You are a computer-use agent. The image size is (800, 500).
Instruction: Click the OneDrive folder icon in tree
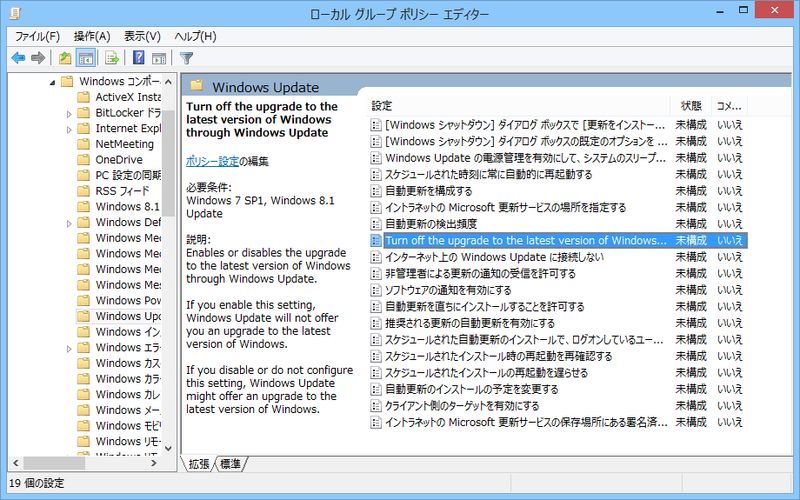point(83,160)
